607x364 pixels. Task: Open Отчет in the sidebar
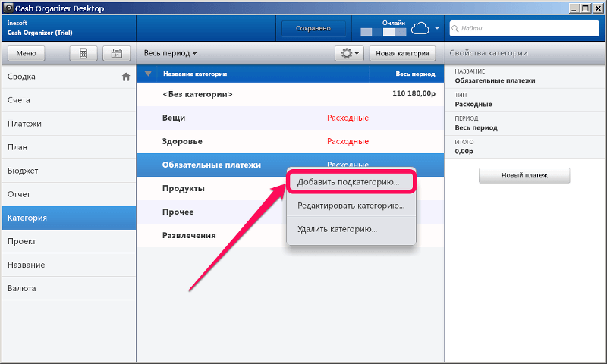point(69,194)
